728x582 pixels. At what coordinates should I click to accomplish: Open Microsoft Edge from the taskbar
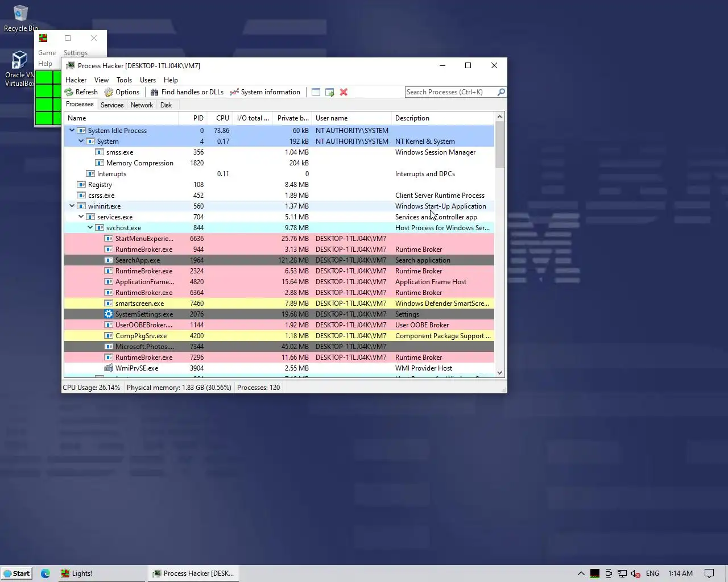[45, 573]
